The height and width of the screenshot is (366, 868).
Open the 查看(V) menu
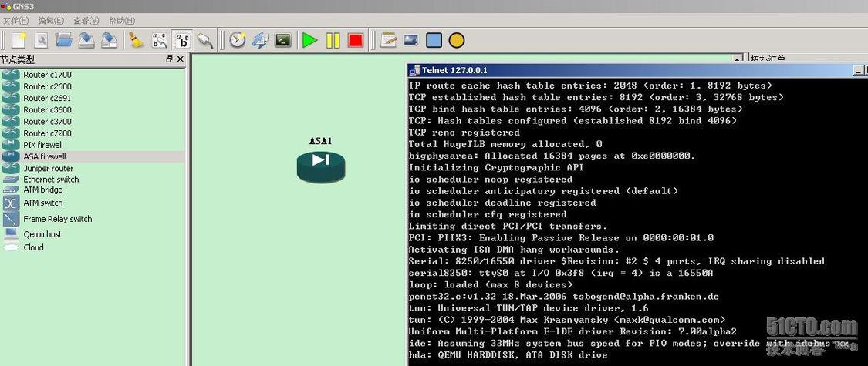(86, 21)
